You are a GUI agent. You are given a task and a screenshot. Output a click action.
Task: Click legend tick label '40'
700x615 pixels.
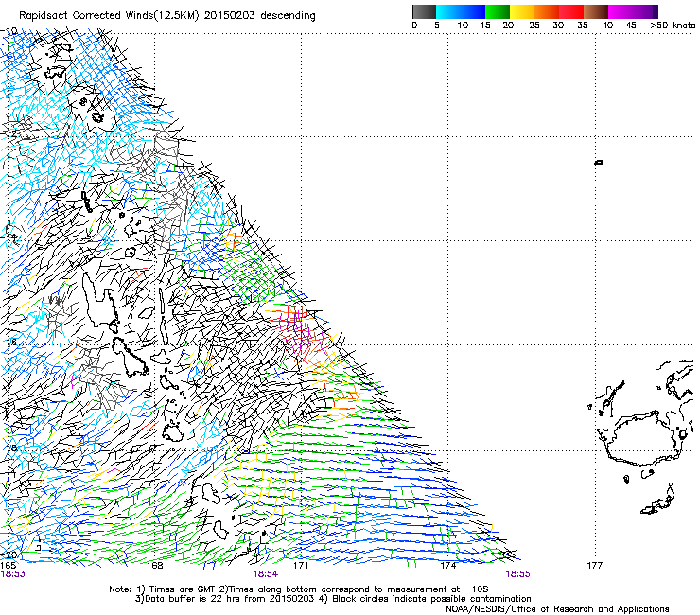click(607, 26)
